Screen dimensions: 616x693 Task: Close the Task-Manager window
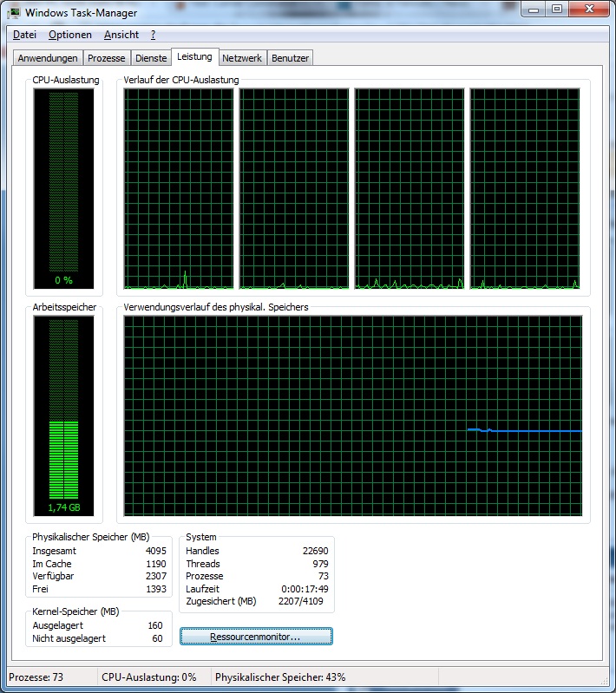(589, 10)
